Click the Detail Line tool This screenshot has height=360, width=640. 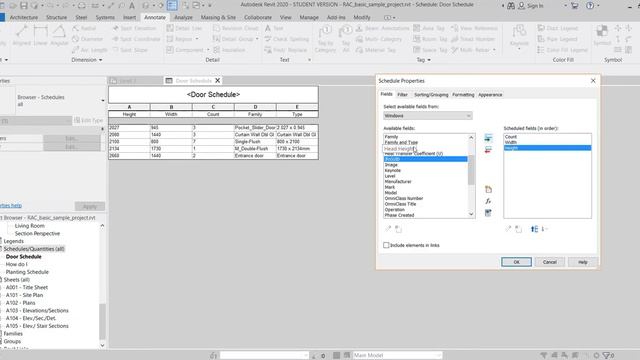[184, 28]
